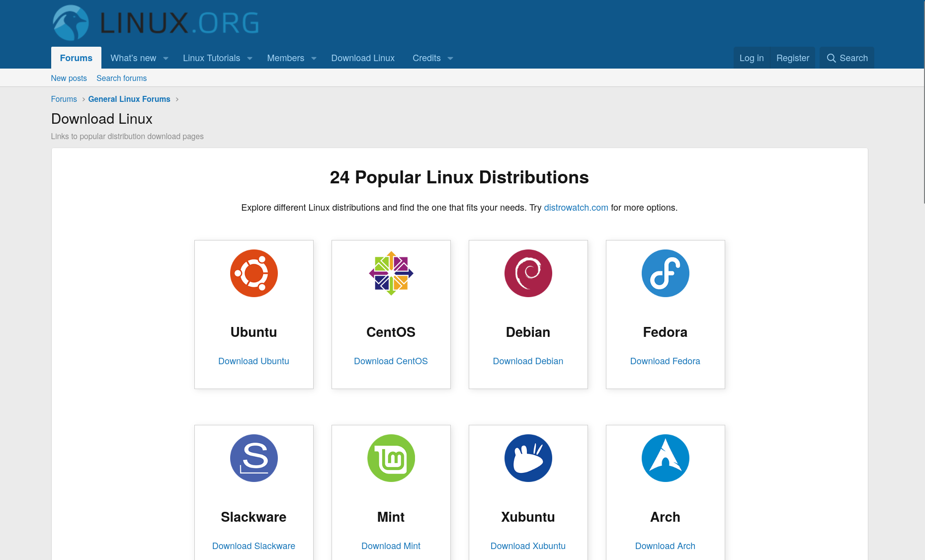This screenshot has height=560, width=925.
Task: Click the Xubuntu logo icon
Action: pyautogui.click(x=528, y=458)
